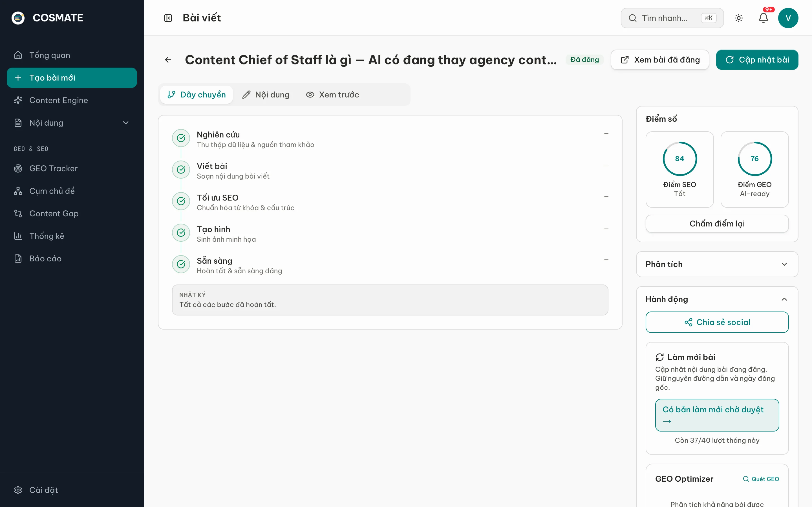Go back with the left arrow

pyautogui.click(x=168, y=60)
